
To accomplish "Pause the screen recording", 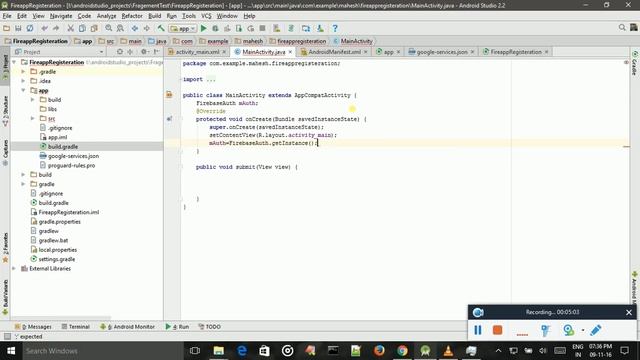I will [x=478, y=330].
